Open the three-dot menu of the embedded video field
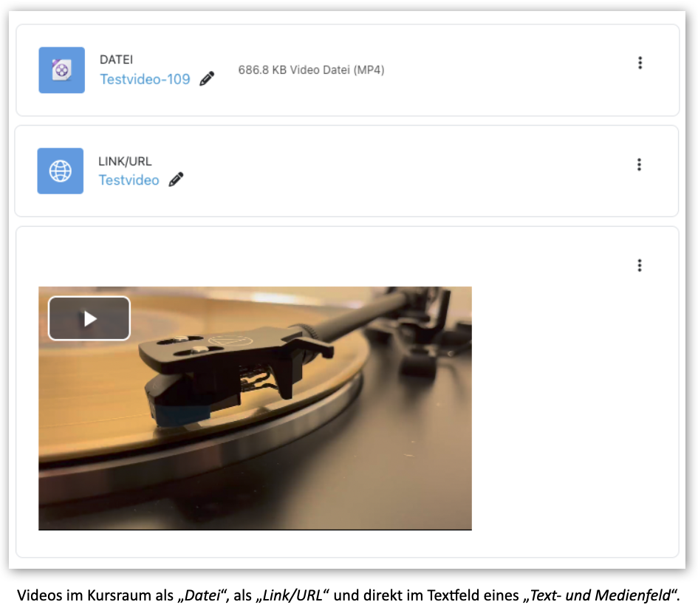The image size is (698, 616). coord(639,265)
